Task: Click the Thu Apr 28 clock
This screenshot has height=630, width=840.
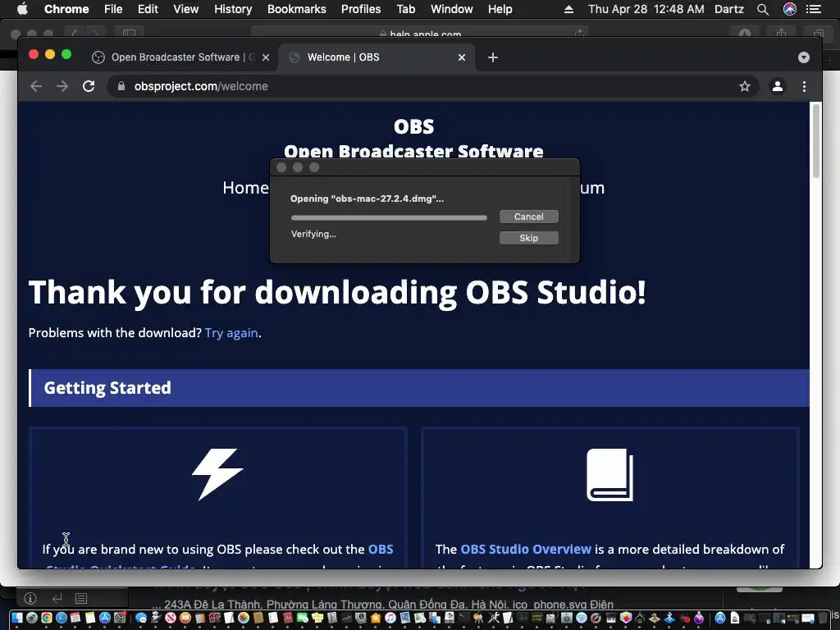Action: click(x=646, y=9)
